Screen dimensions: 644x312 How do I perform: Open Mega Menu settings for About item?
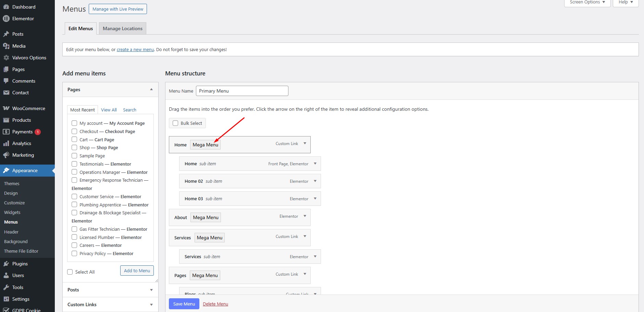[x=206, y=217]
